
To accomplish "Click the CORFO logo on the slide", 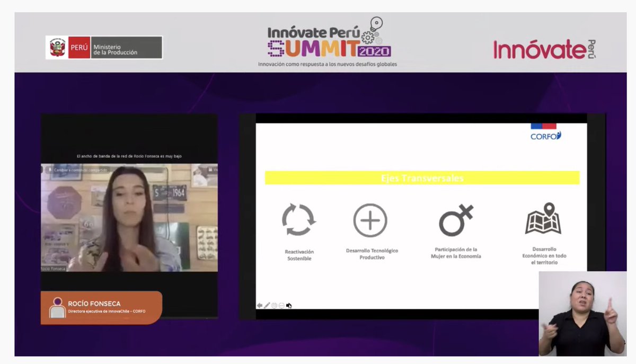I will click(x=546, y=132).
